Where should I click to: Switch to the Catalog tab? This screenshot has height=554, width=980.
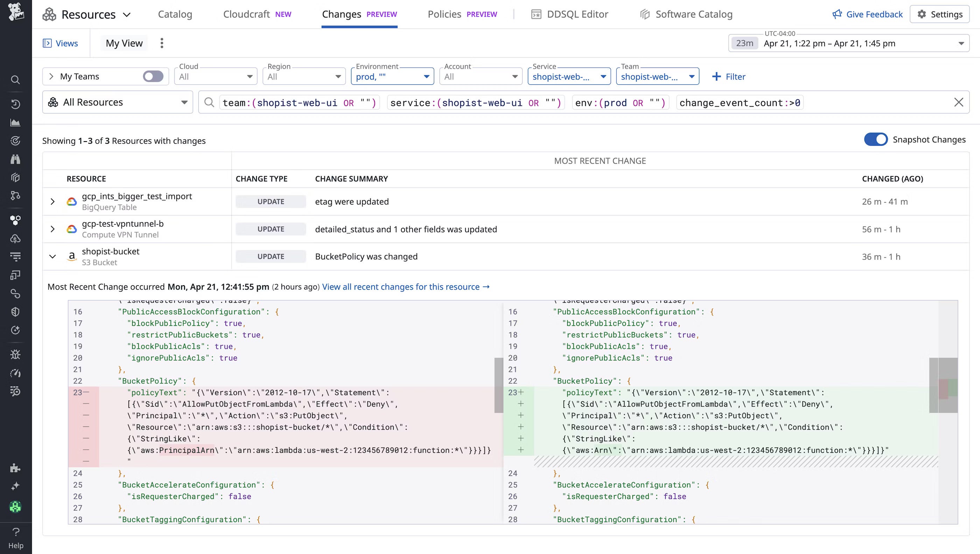coord(175,14)
